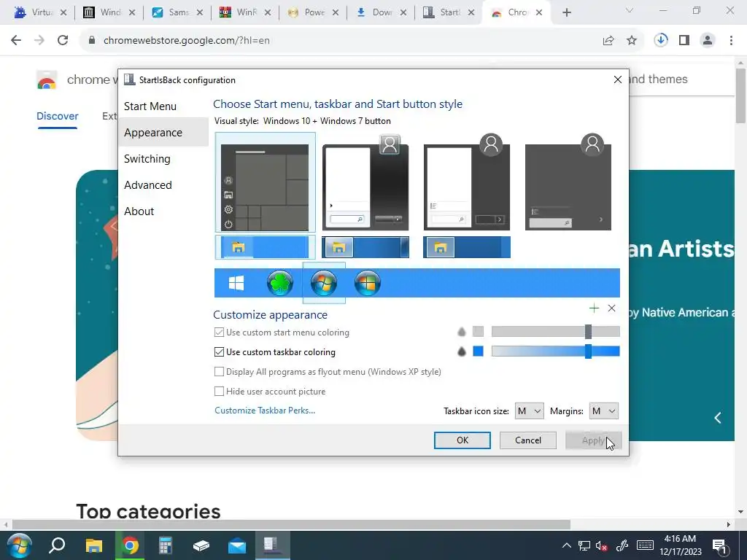Choose the green clover start button orb
The width and height of the screenshot is (747, 560).
[x=279, y=283]
